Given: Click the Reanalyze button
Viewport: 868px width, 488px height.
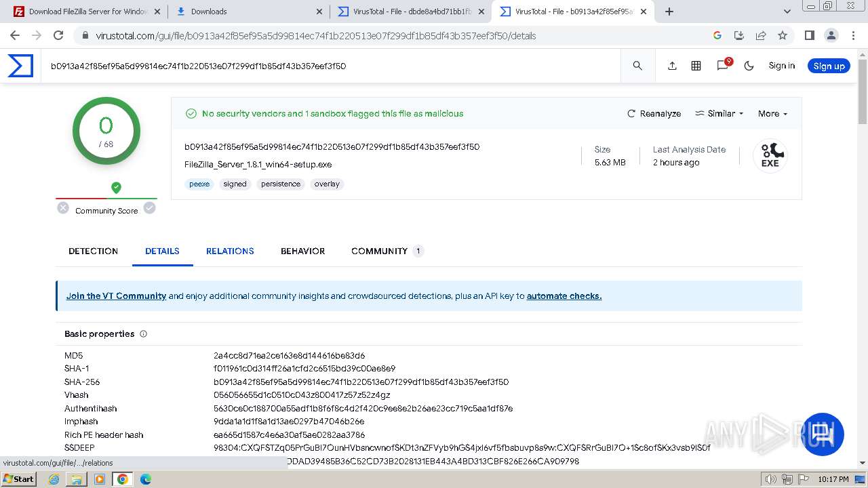Looking at the screenshot, I should [654, 114].
